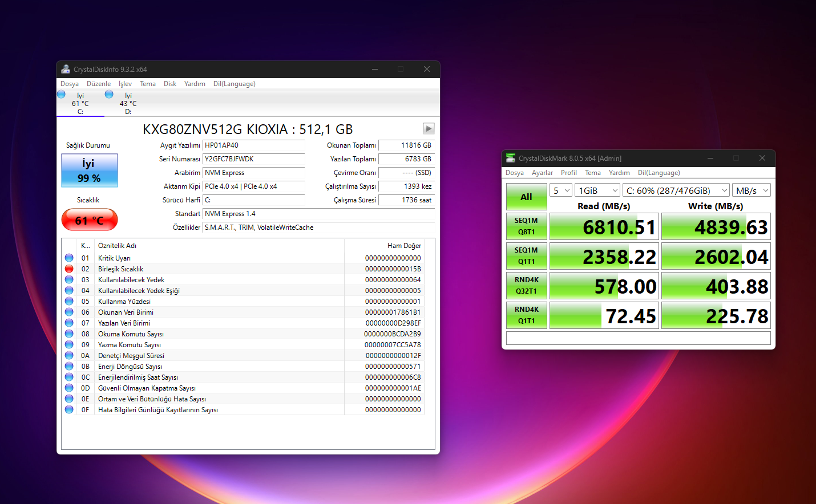
Task: Open Tema menu in CrystalDiskInfo
Action: (x=148, y=84)
